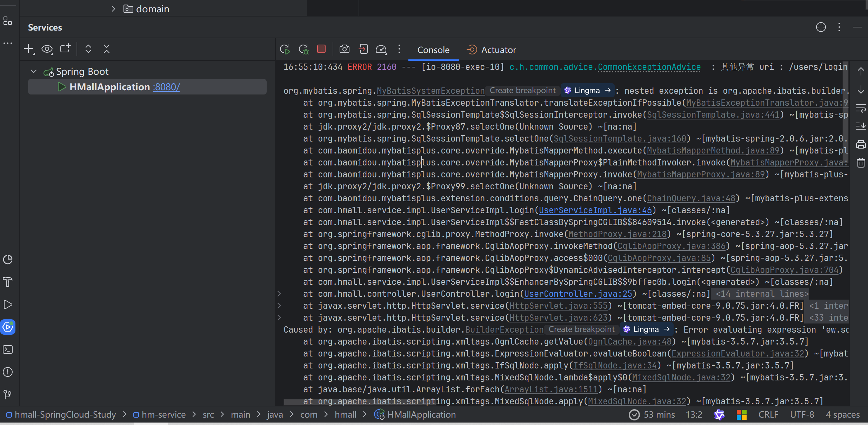This screenshot has height=425, width=868.
Task: Click Create breakpoint for MyBatisSystemException
Action: point(522,91)
